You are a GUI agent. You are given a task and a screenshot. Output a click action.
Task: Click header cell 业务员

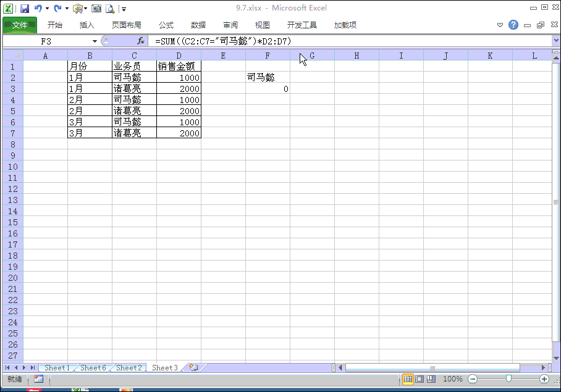(134, 67)
